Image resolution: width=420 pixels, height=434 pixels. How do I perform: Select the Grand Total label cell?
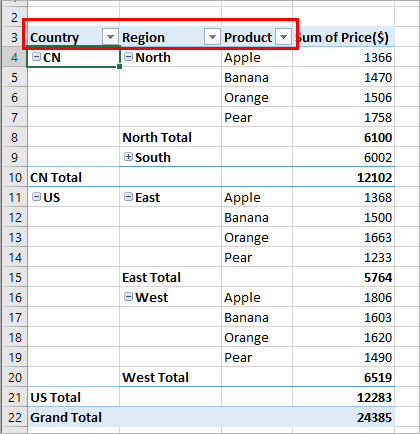click(73, 417)
